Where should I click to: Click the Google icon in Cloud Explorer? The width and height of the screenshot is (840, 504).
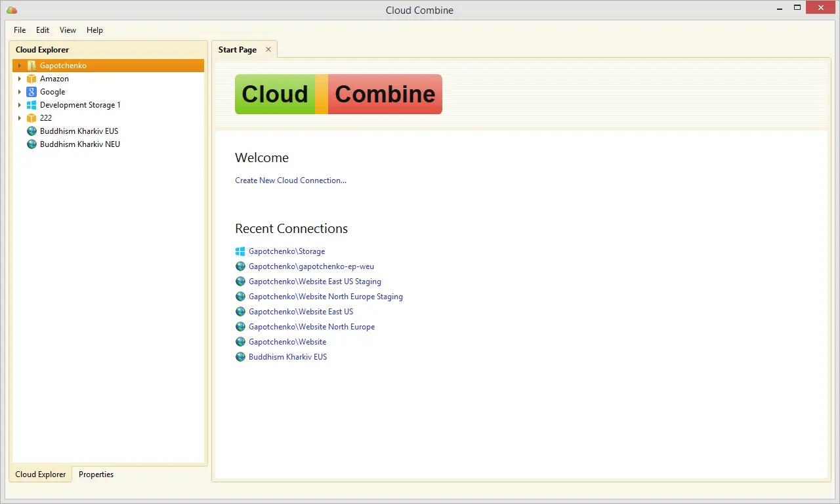(31, 92)
